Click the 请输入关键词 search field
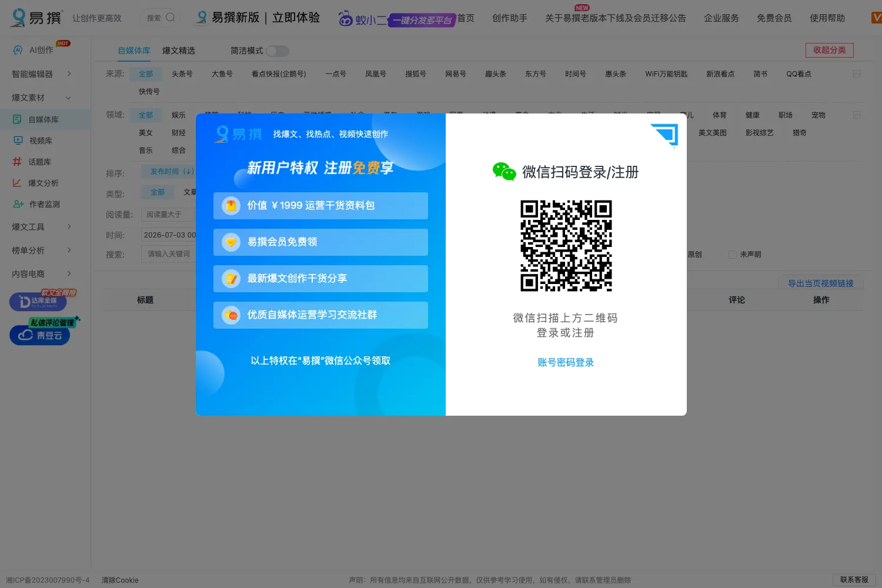 pos(169,254)
